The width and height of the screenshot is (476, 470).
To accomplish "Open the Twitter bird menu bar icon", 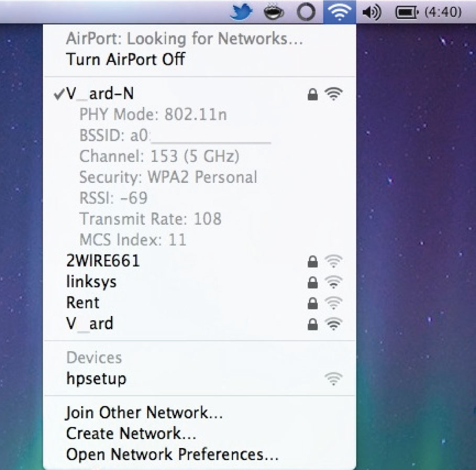I will [241, 12].
